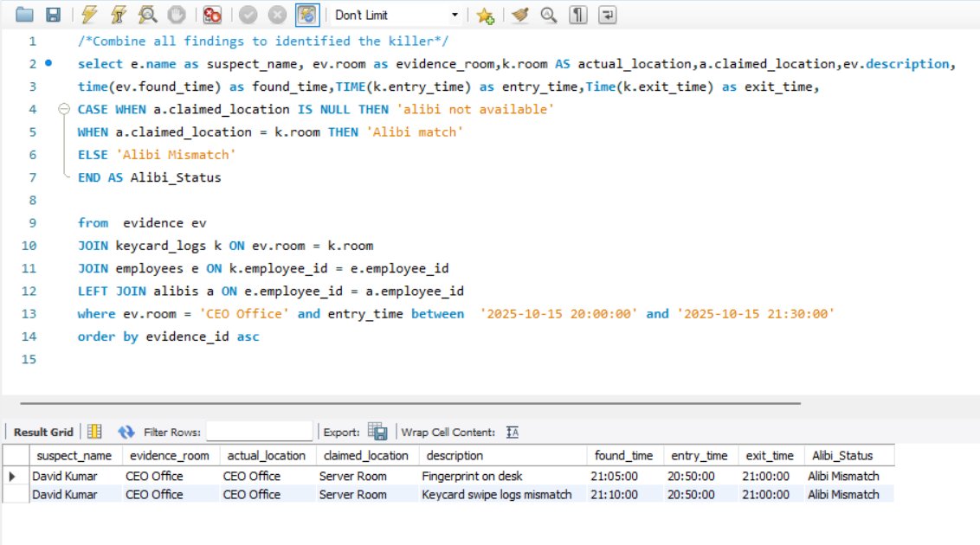
Task: Open SQL script file folder icon
Action: coord(24,15)
